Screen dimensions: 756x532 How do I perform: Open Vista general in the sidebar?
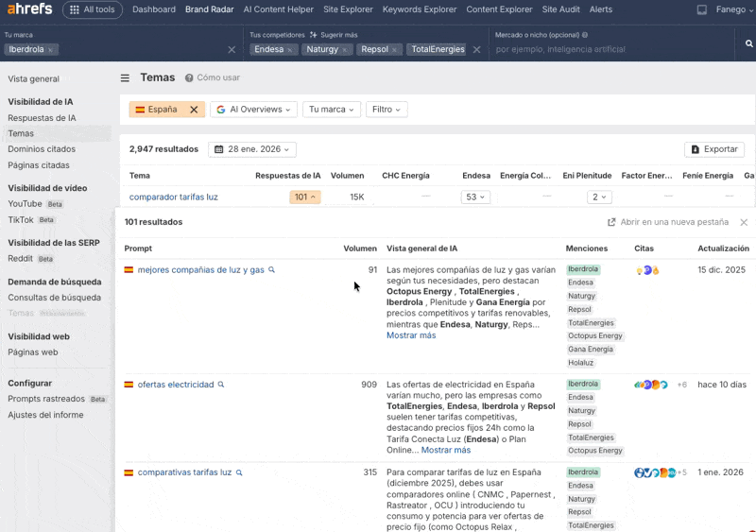[34, 79]
